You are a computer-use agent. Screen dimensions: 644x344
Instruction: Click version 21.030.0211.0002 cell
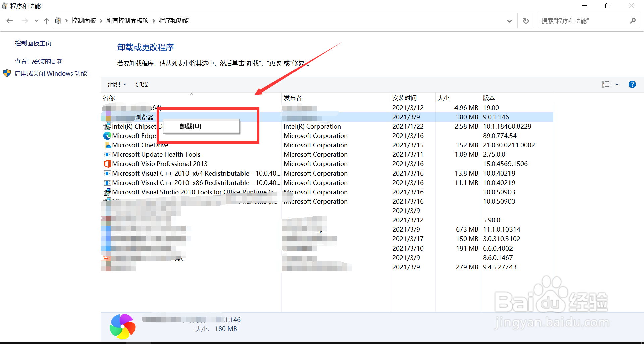(x=509, y=145)
